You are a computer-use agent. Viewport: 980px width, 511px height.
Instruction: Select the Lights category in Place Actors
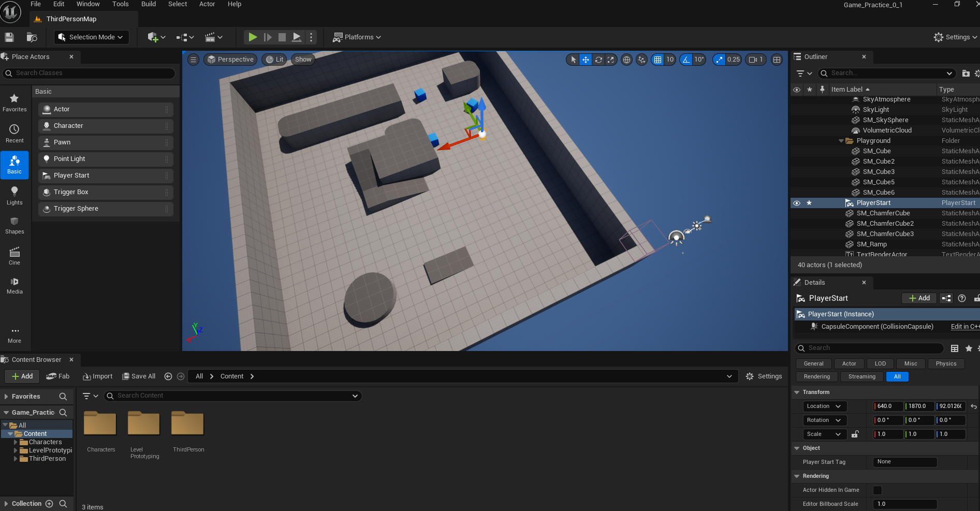coord(14,196)
